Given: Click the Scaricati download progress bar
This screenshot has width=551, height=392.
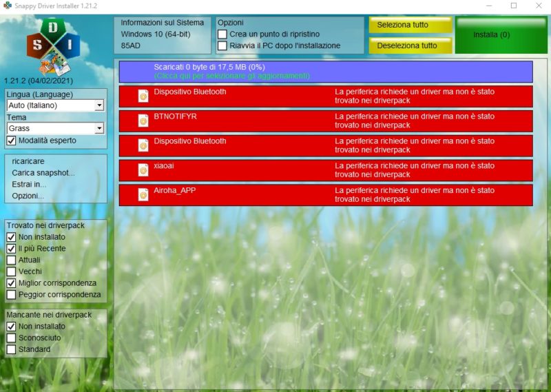Looking at the screenshot, I should [326, 71].
